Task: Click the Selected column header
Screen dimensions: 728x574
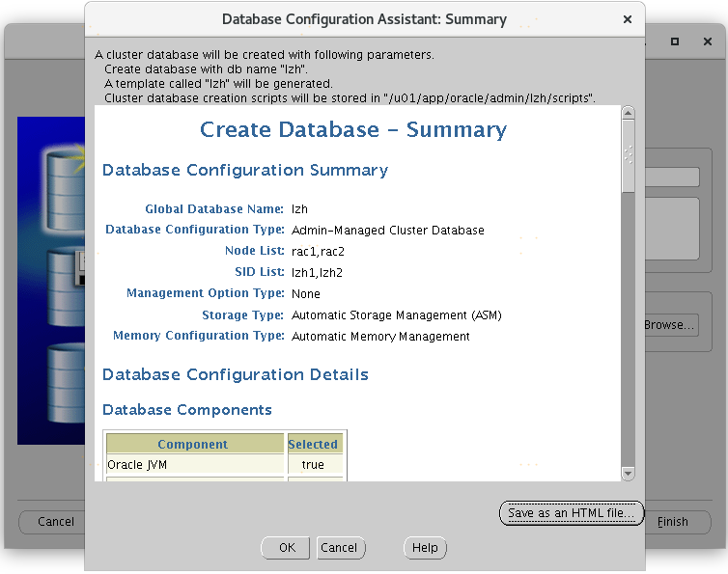Action: click(x=313, y=445)
